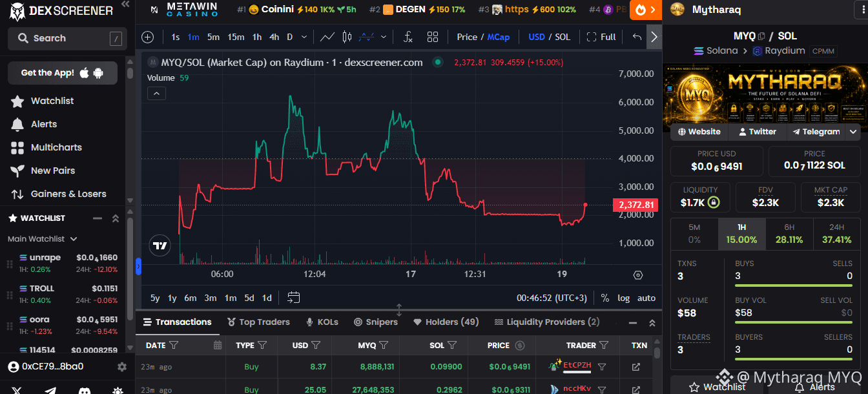The width and height of the screenshot is (868, 394).
Task: Filter by USD column funnel icon
Action: [316, 345]
